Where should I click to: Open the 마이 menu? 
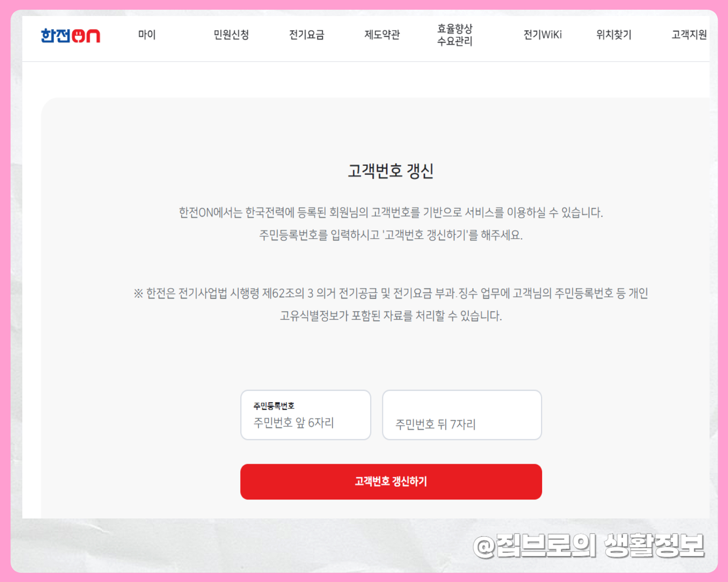(147, 34)
